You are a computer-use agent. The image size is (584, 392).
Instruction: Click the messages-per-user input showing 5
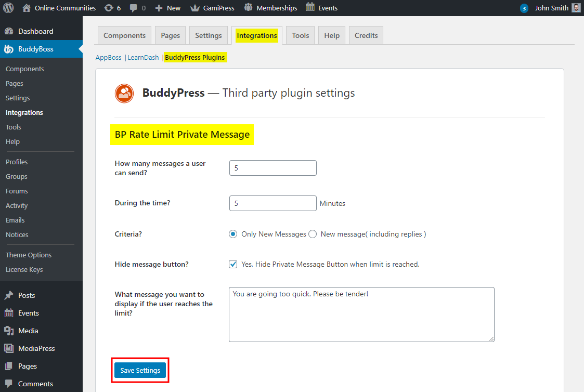point(272,167)
